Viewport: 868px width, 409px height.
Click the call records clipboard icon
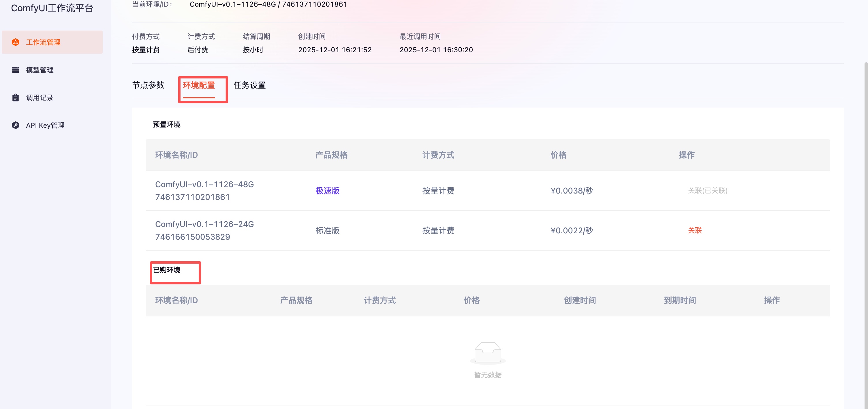pos(16,98)
